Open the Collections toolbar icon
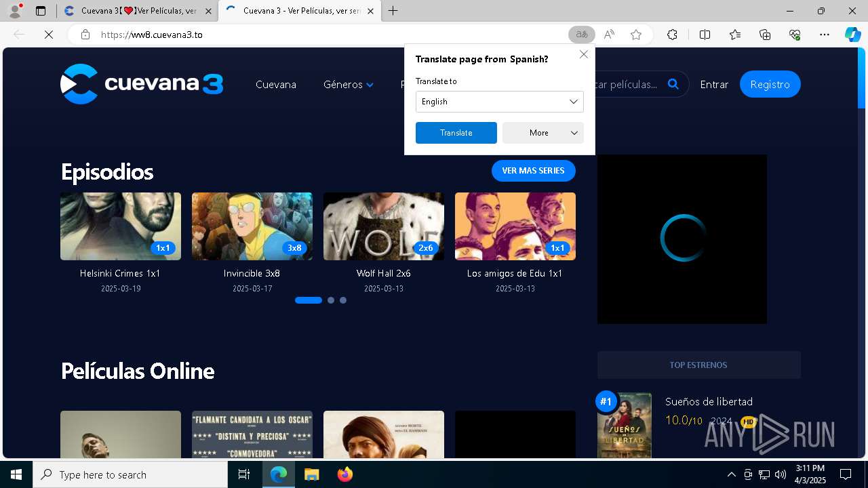The image size is (868, 488). pyautogui.click(x=765, y=35)
